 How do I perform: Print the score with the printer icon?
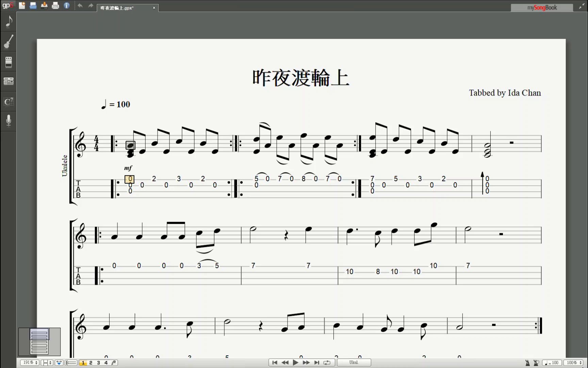[x=55, y=5]
